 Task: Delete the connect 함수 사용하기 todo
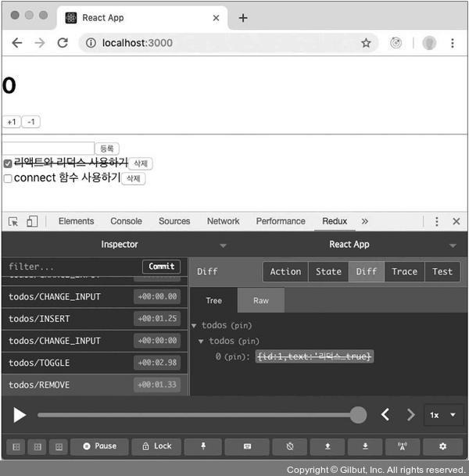pyautogui.click(x=133, y=178)
